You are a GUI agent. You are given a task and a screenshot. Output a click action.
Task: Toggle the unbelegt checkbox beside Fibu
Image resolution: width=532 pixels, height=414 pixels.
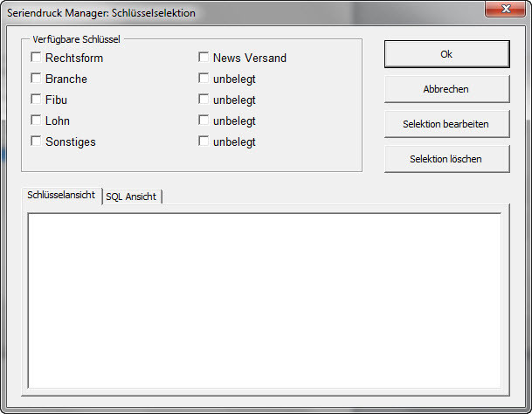pos(204,99)
